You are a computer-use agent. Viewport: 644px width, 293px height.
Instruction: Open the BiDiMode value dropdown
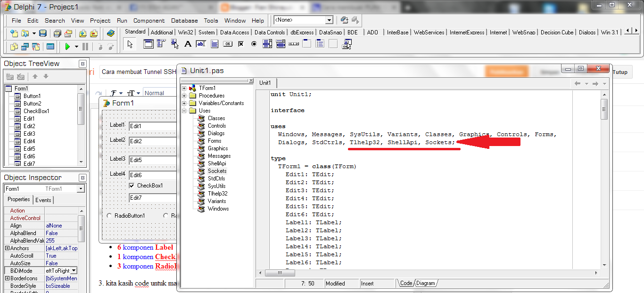[74, 271]
